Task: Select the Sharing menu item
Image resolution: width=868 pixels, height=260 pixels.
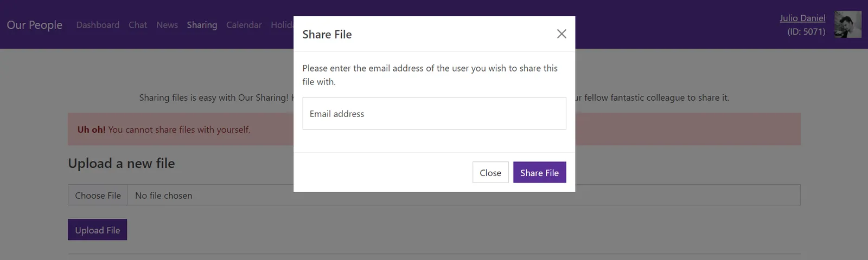Action: [x=202, y=25]
